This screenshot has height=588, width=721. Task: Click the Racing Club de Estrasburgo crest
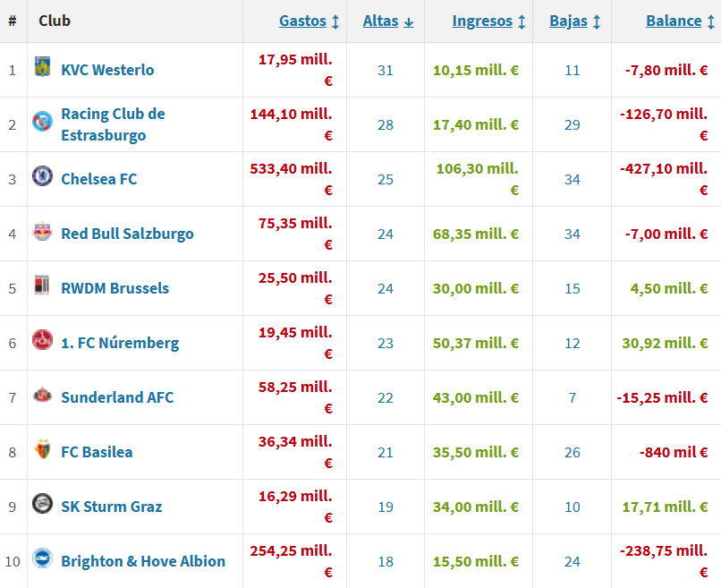click(x=42, y=123)
